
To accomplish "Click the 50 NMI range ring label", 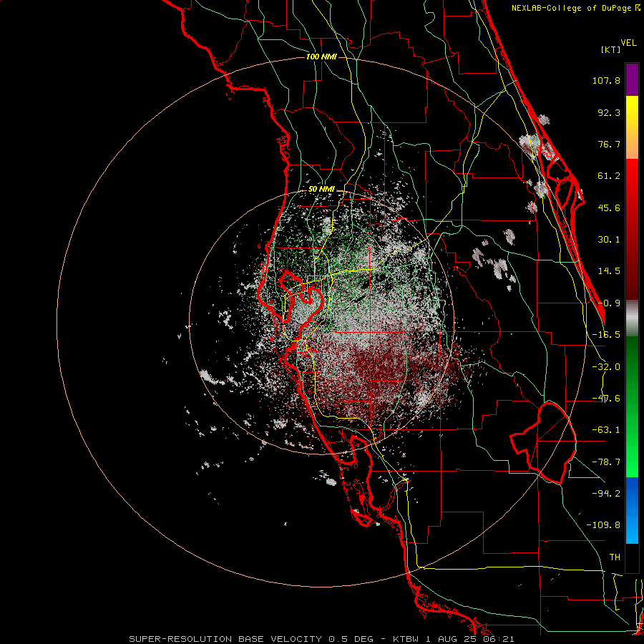I will (321, 189).
